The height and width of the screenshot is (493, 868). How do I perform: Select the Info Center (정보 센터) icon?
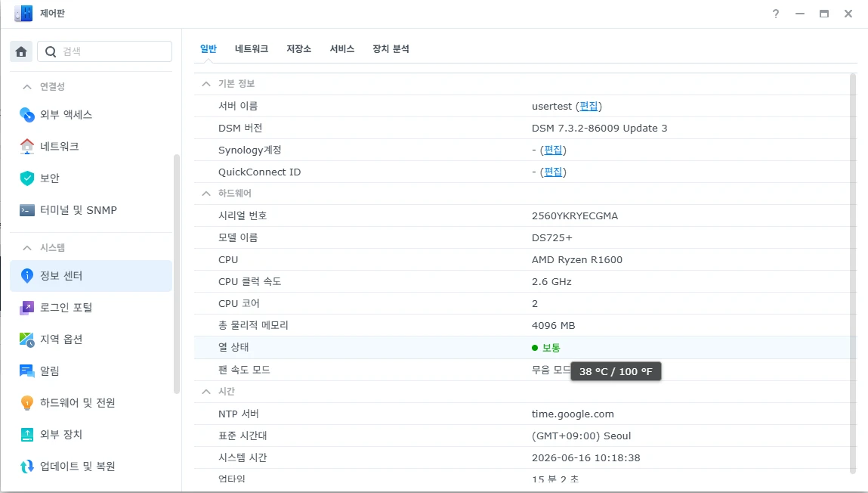[26, 276]
